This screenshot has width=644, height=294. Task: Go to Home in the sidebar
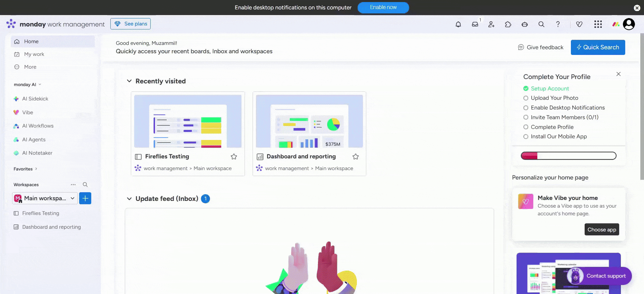point(53,42)
